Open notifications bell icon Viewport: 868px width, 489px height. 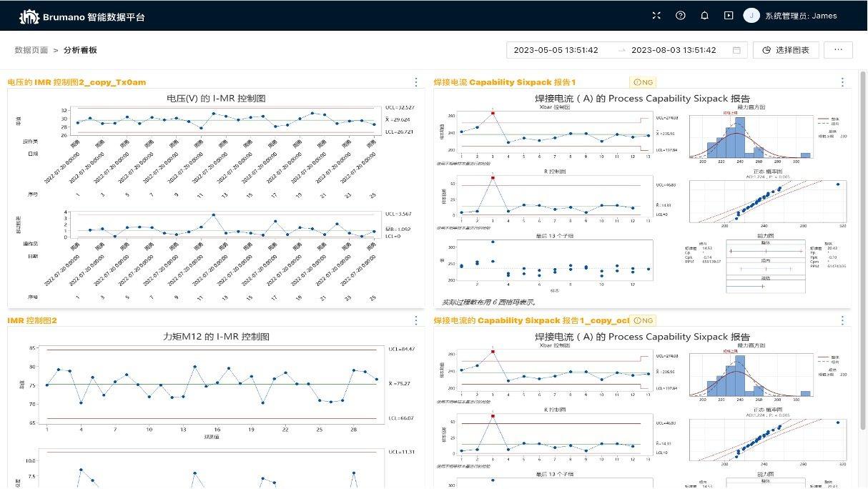click(x=704, y=16)
